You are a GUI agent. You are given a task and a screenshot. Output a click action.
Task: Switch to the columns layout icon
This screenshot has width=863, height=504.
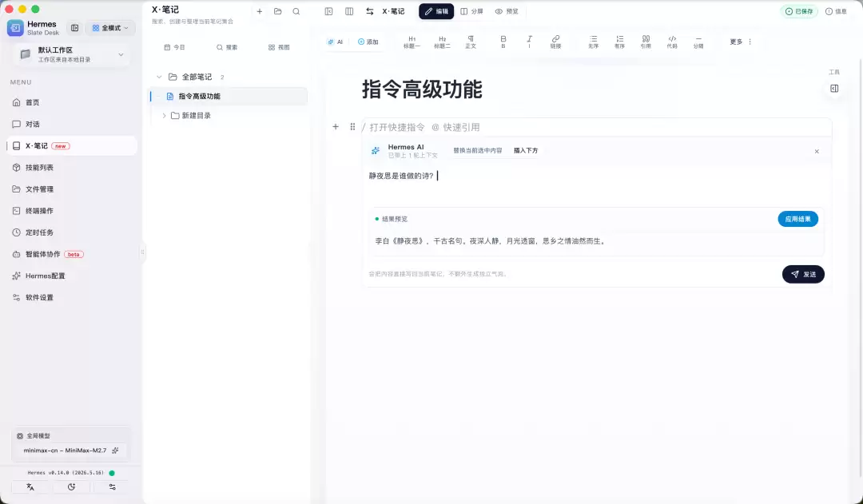(349, 11)
